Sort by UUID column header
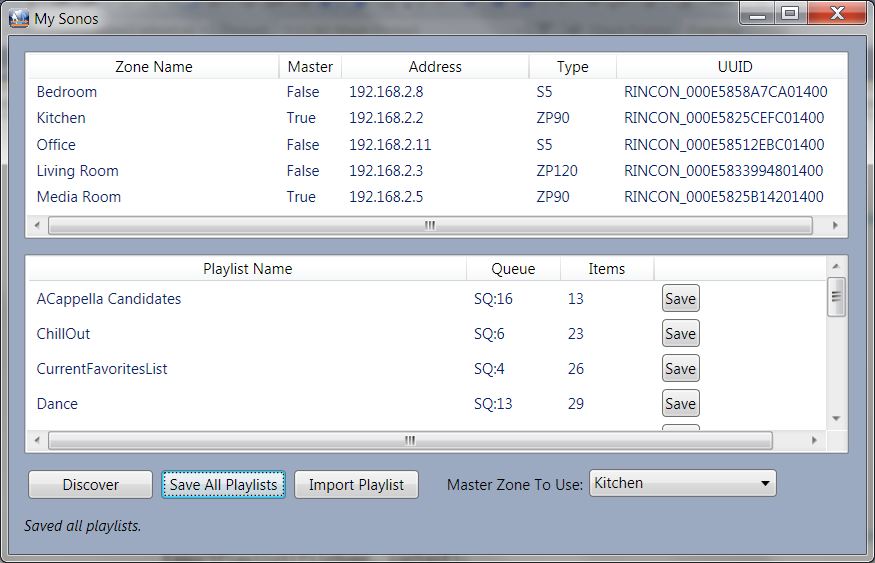 [x=734, y=66]
